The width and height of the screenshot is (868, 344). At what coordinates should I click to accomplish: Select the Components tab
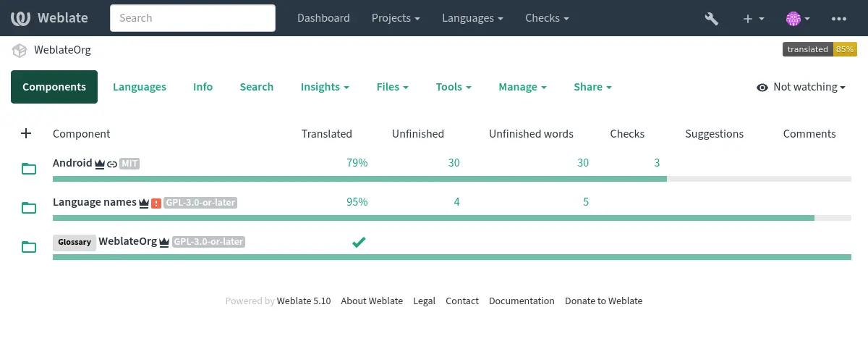click(54, 87)
